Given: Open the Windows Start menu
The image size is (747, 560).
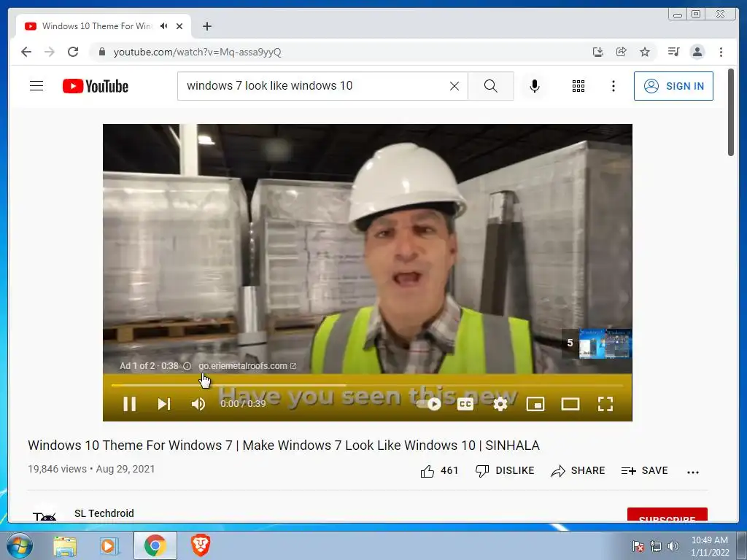Looking at the screenshot, I should pos(20,545).
